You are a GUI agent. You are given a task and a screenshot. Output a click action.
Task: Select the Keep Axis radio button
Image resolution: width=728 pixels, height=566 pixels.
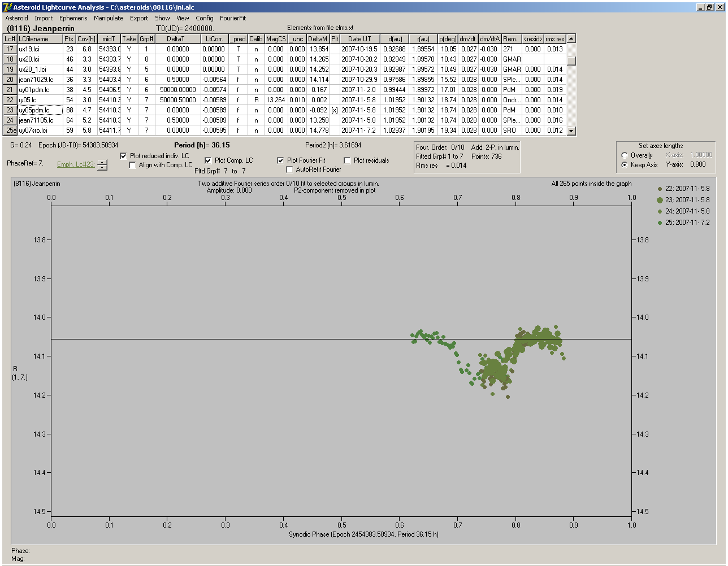click(x=625, y=165)
